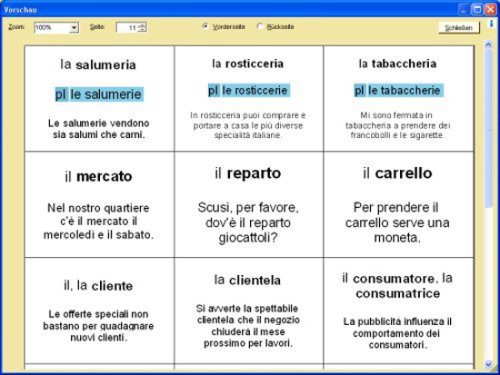This screenshot has height=375, width=500.
Task: Click the sentence 'Per prendere il carrello serve'
Action: [397, 222]
